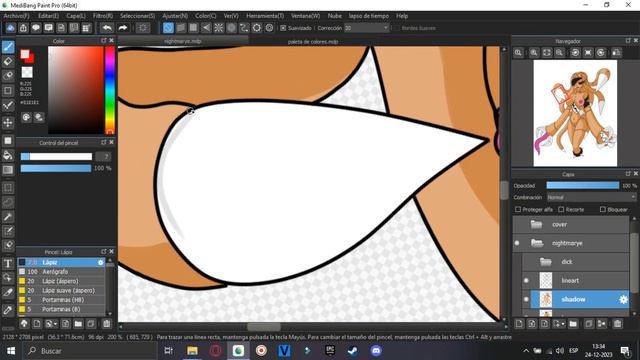The width and height of the screenshot is (640, 360).
Task: Open the color palette icon under color info
Action: tap(26, 118)
